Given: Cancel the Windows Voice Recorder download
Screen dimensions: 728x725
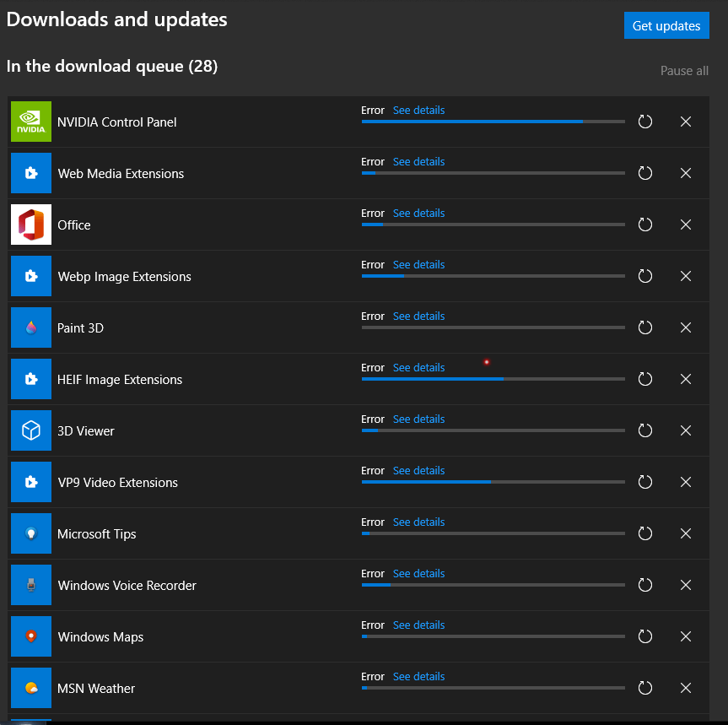Looking at the screenshot, I should click(x=686, y=585).
